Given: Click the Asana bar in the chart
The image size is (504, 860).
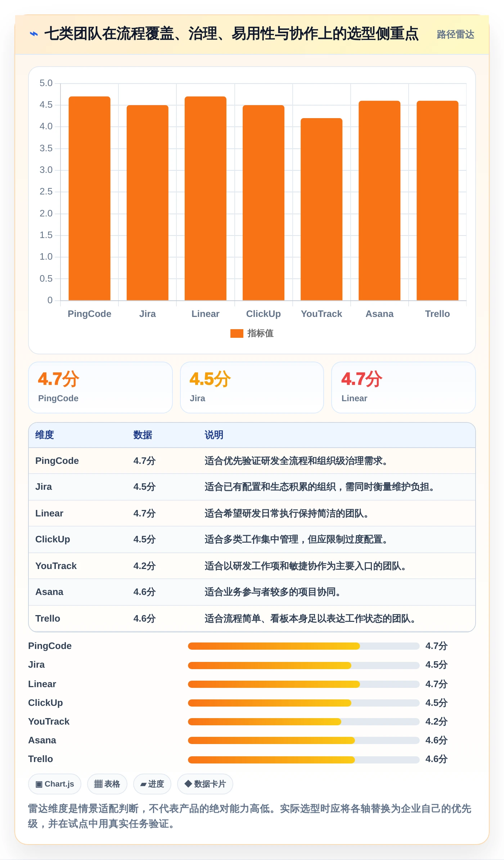Looking at the screenshot, I should coord(379,201).
